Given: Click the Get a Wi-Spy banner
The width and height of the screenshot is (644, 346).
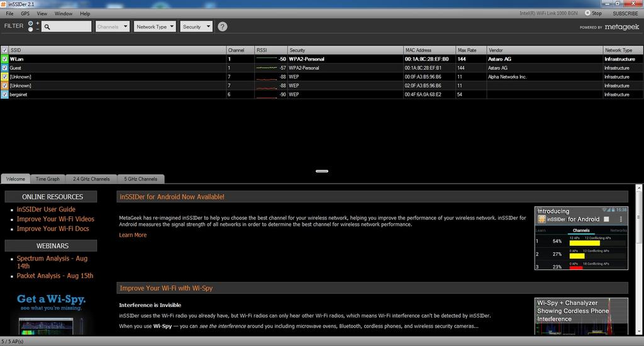Looking at the screenshot, I should 51,313.
